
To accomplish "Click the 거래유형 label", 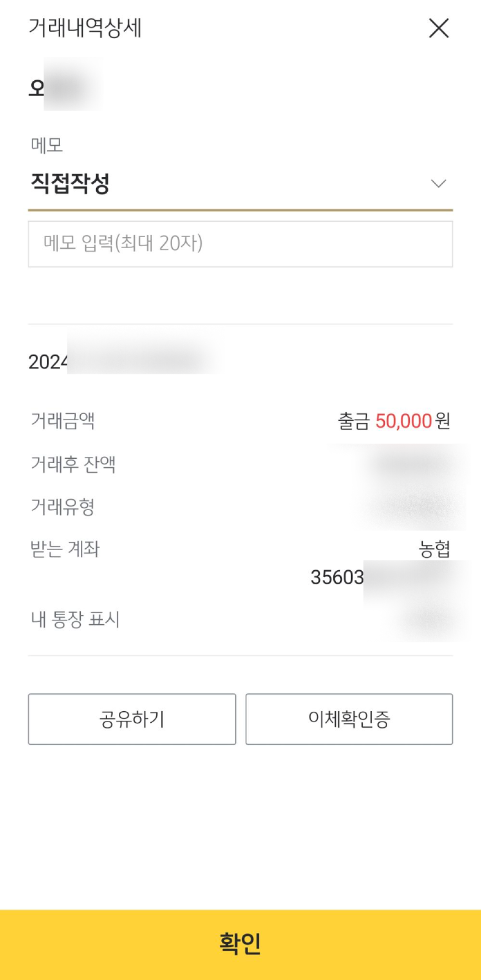I will click(63, 506).
